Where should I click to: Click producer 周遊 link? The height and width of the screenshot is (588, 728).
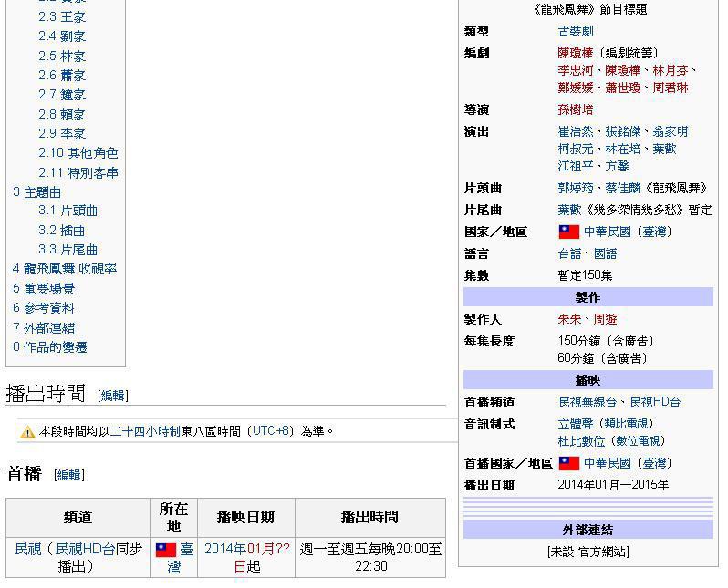[x=606, y=319]
